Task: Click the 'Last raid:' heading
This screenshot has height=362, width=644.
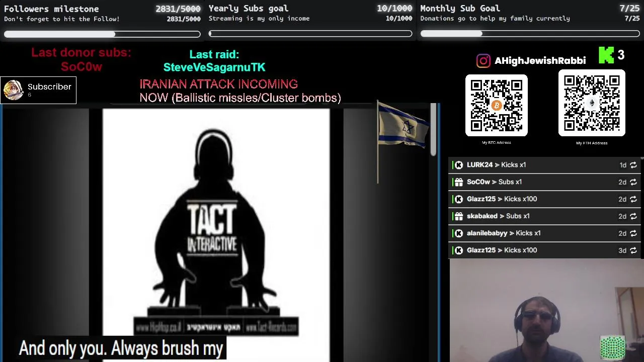Action: [x=214, y=54]
